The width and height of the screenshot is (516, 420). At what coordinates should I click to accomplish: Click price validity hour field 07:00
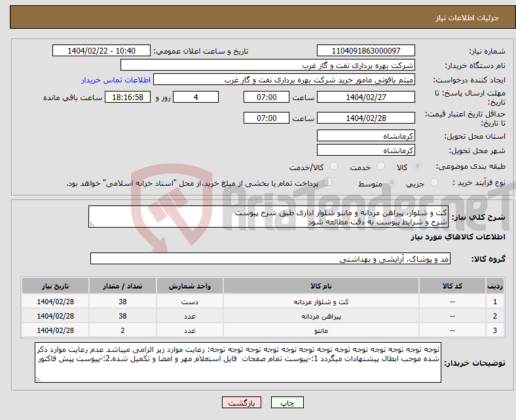tap(267, 118)
